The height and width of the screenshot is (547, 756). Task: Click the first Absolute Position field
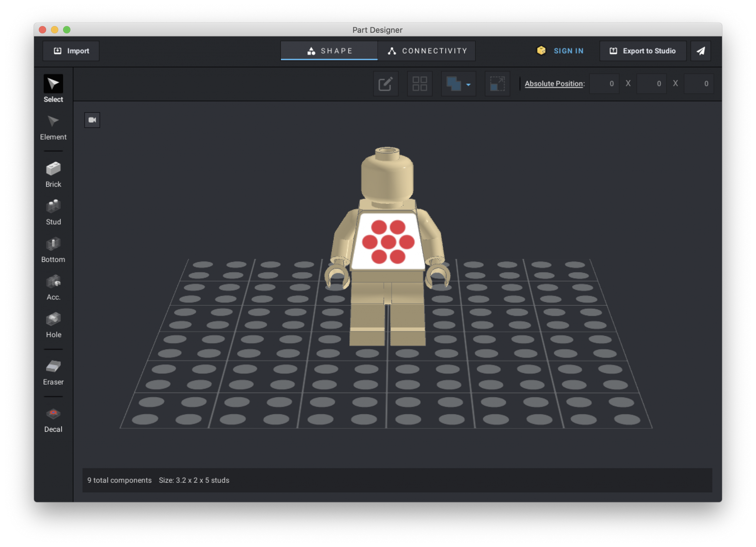coord(605,84)
